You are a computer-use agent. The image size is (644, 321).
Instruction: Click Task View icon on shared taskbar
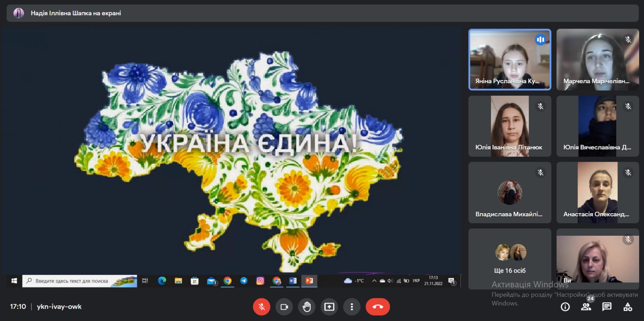click(x=145, y=281)
